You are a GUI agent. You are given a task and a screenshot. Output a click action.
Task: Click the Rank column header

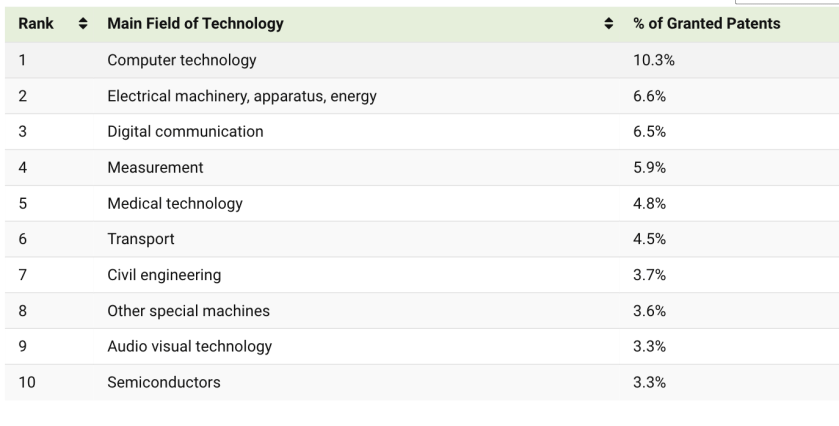(x=36, y=23)
